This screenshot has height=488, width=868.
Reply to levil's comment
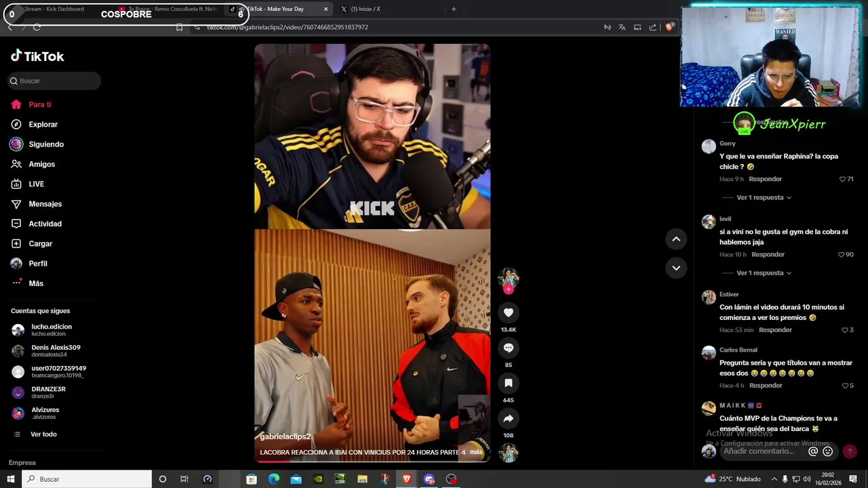768,255
